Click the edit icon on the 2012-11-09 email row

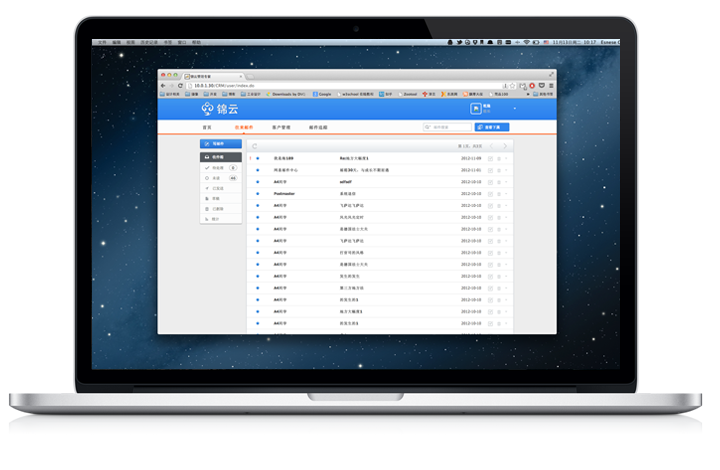(490, 158)
